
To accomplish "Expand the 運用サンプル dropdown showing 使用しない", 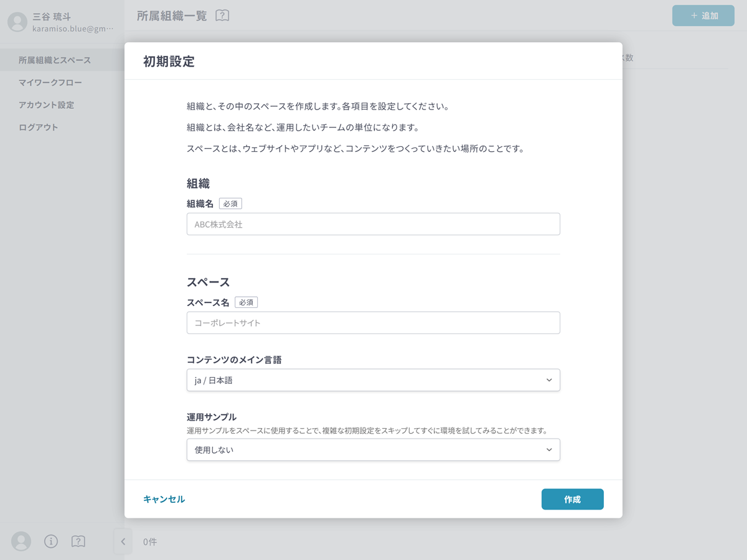I will 373,449.
